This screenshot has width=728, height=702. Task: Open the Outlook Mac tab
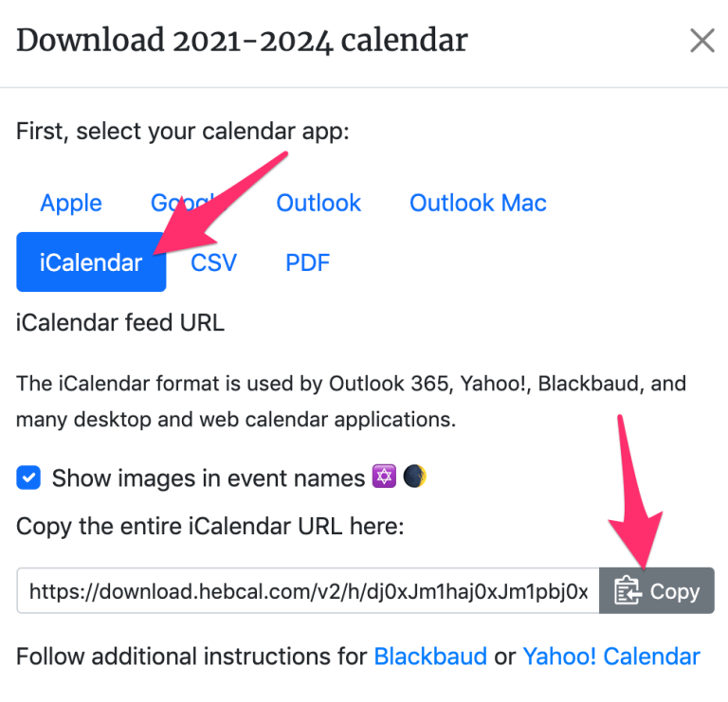click(x=478, y=203)
